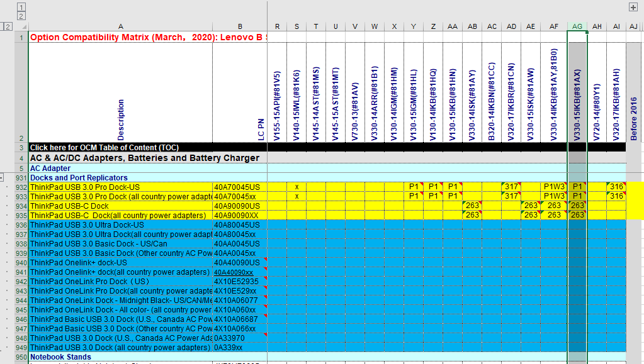Screen dimensions: 644x364
Task: Click the V155-15API(#81V5) column heading cell
Action: pyautogui.click(x=277, y=92)
